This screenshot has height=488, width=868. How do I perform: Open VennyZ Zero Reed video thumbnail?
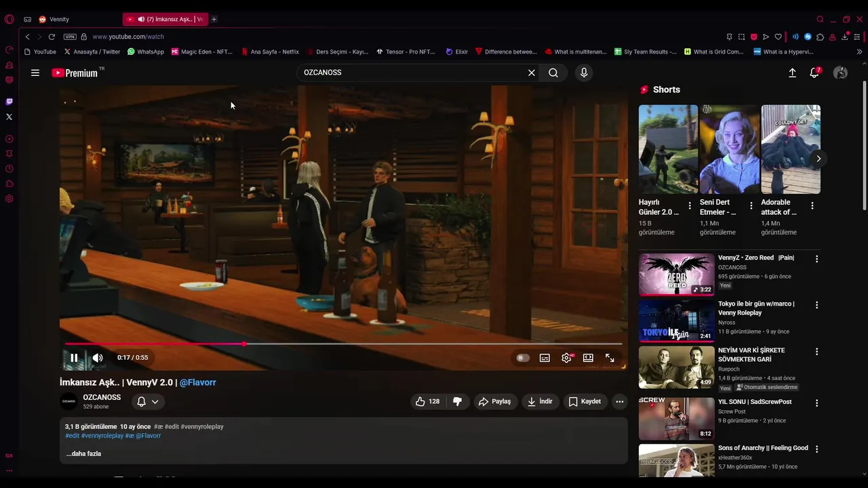coord(676,274)
